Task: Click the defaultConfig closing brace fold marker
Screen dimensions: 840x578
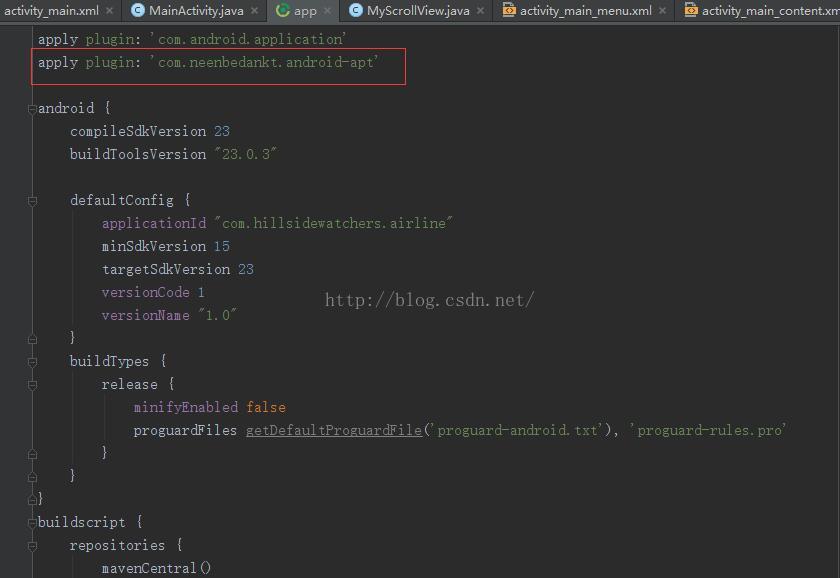Action: pos(32,339)
